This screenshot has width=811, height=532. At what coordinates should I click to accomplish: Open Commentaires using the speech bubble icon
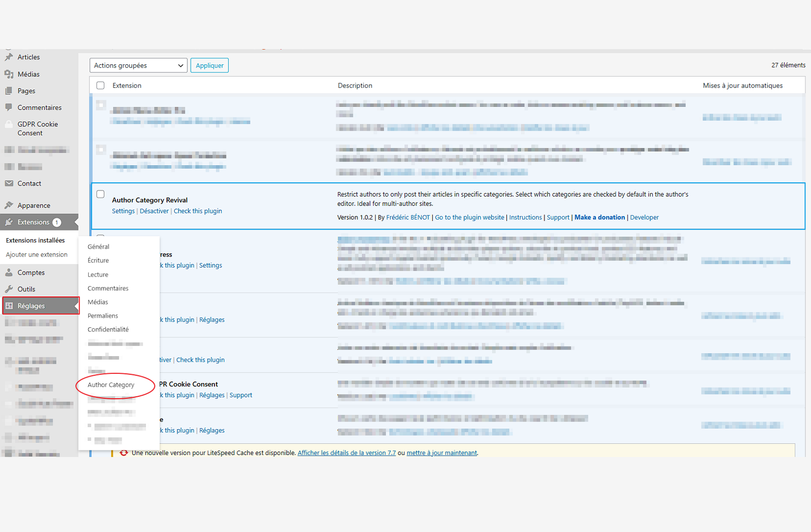(x=9, y=107)
